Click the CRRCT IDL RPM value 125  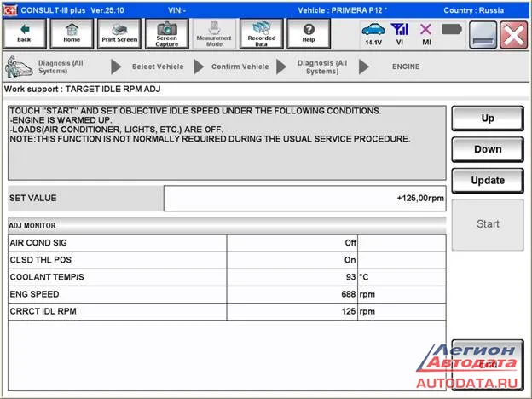pyautogui.click(x=349, y=311)
